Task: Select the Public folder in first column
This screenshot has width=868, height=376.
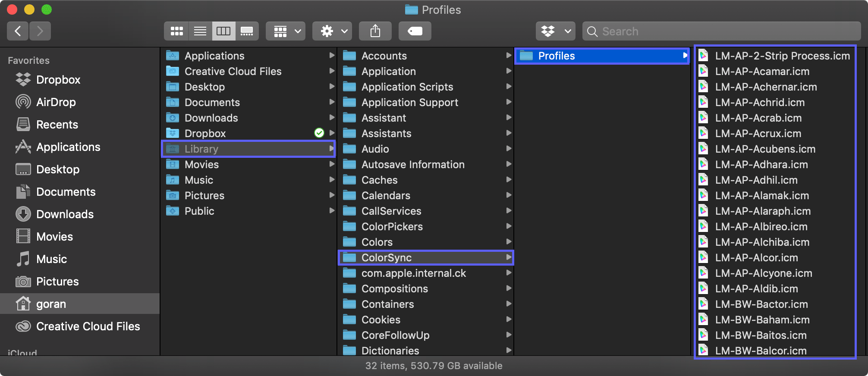Action: coord(248,211)
